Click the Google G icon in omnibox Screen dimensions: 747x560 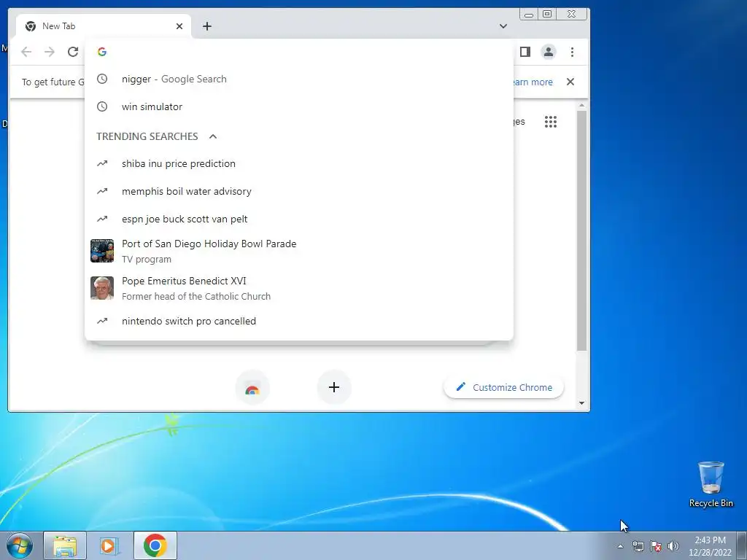click(x=102, y=52)
